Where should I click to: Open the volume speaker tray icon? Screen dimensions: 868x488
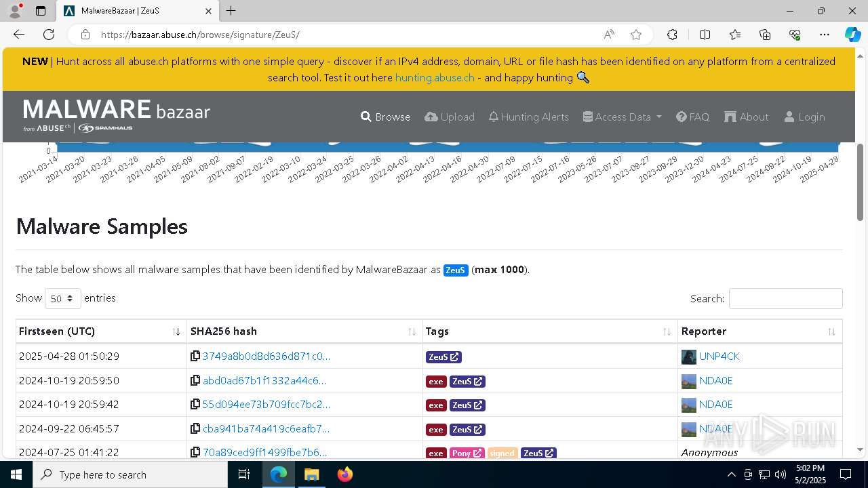[781, 474]
